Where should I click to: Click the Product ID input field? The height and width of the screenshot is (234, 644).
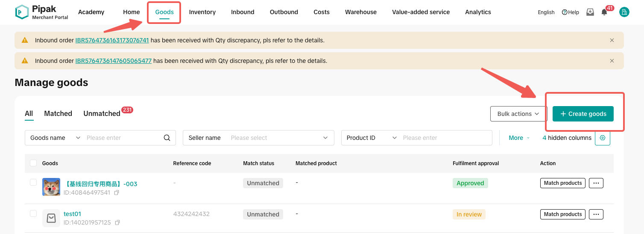tap(444, 138)
